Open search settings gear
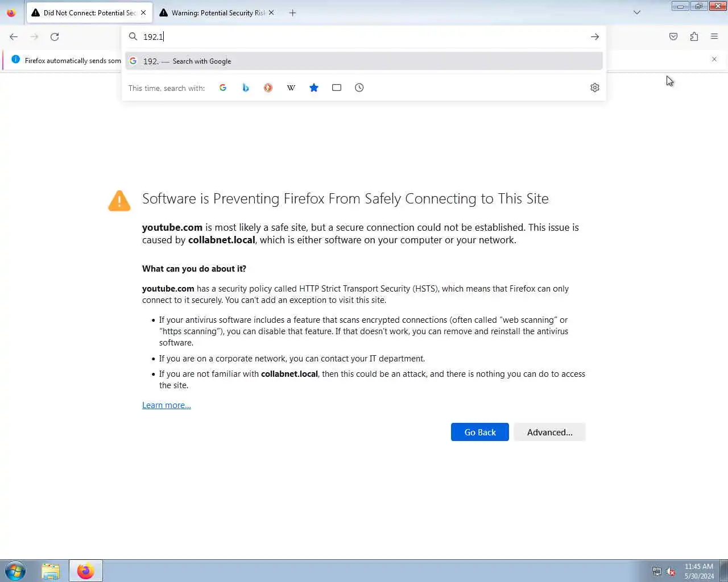728x582 pixels. pos(595,88)
